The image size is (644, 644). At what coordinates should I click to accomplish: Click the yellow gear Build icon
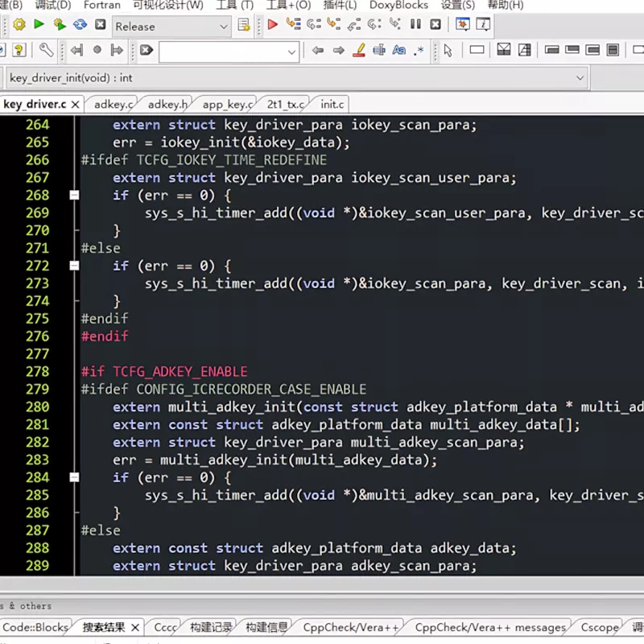(x=19, y=25)
